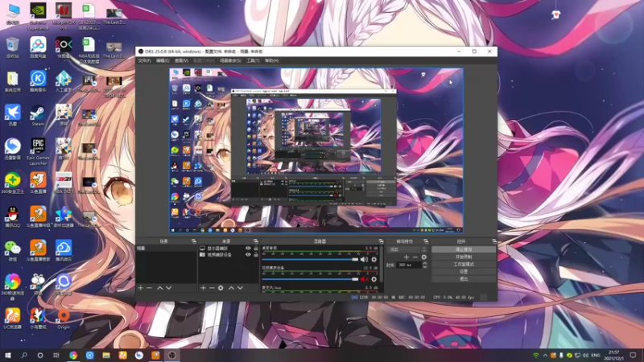Click Start Recording (开始录制) button
This screenshot has width=644, height=362.
pyautogui.click(x=464, y=257)
